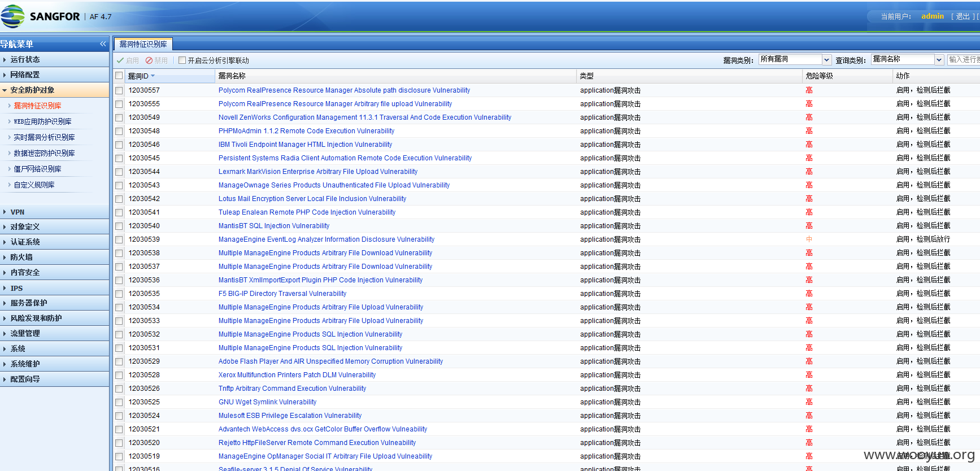Open MantisBT SQL Injection Vulnerability link
980x471 pixels.
click(x=274, y=226)
